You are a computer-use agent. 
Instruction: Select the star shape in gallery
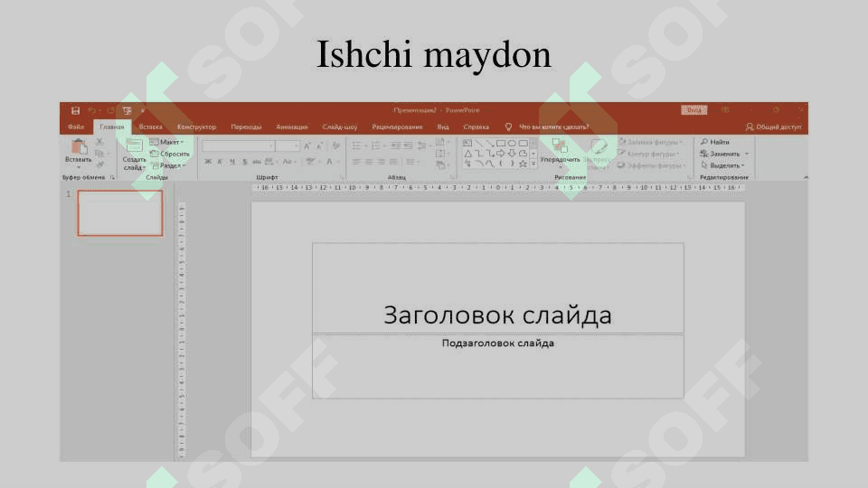(523, 164)
